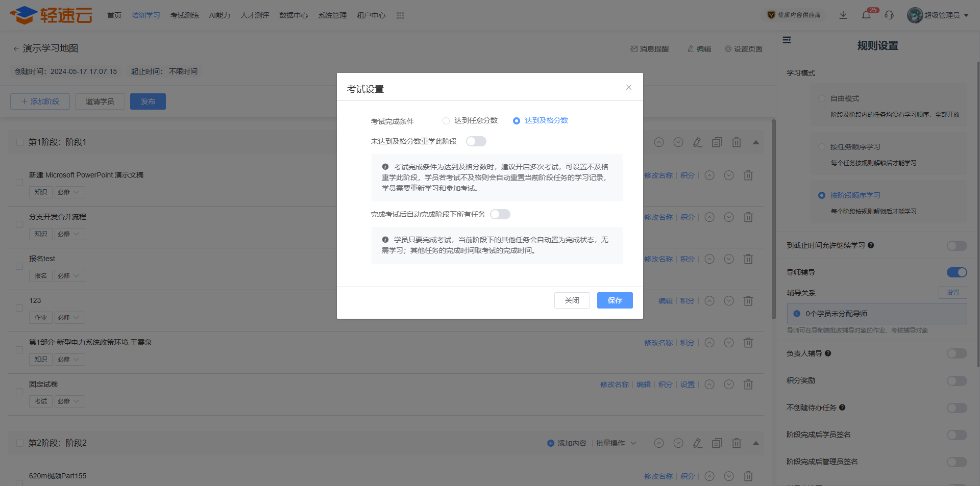The width and height of the screenshot is (980, 486).
Task: Collapse the 第1阶段 section triangle
Action: 756,142
